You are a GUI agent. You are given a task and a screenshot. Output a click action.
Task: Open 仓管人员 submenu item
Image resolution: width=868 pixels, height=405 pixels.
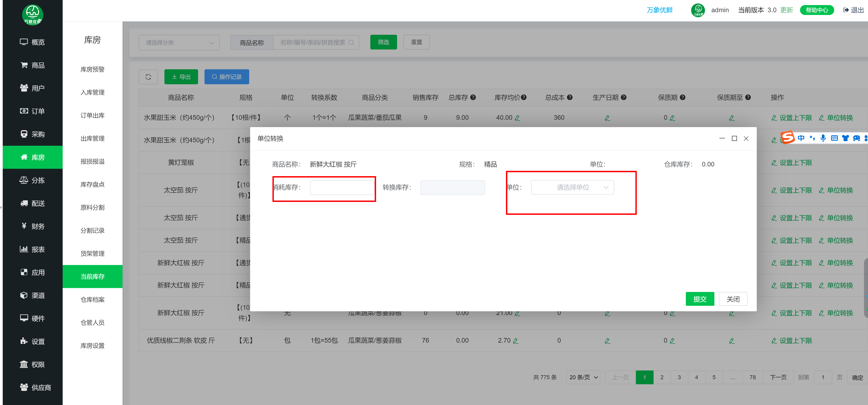[x=92, y=322]
